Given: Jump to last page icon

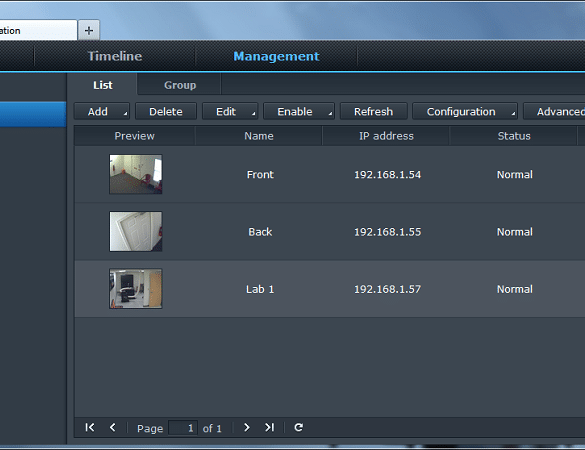Looking at the screenshot, I should click(269, 427).
